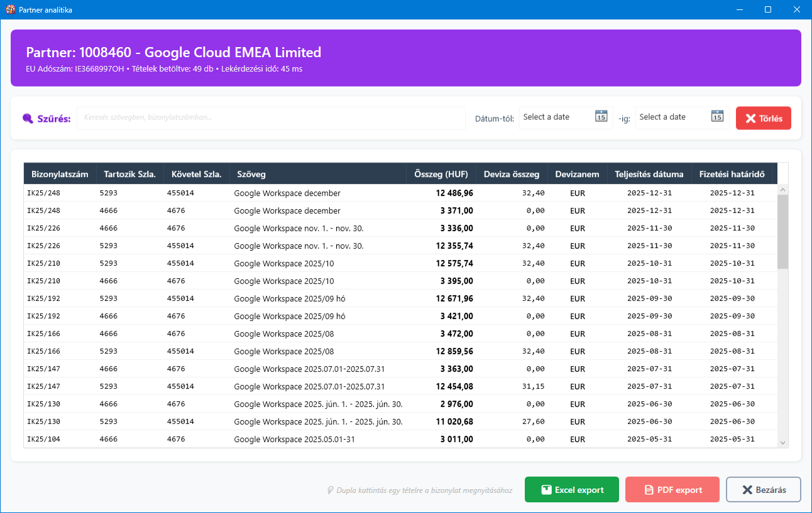Close the window with Bezárás button
This screenshot has width=812, height=513.
[x=763, y=490]
